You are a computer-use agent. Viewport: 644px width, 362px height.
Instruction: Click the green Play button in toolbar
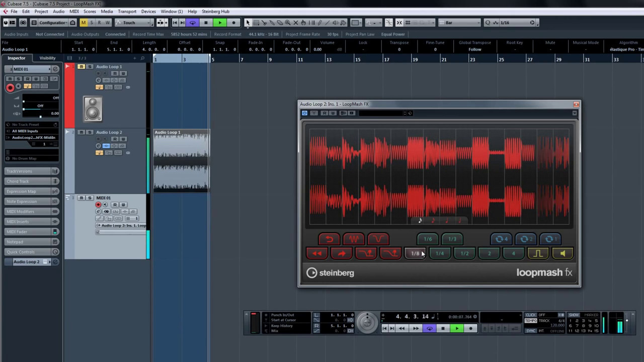(x=220, y=23)
